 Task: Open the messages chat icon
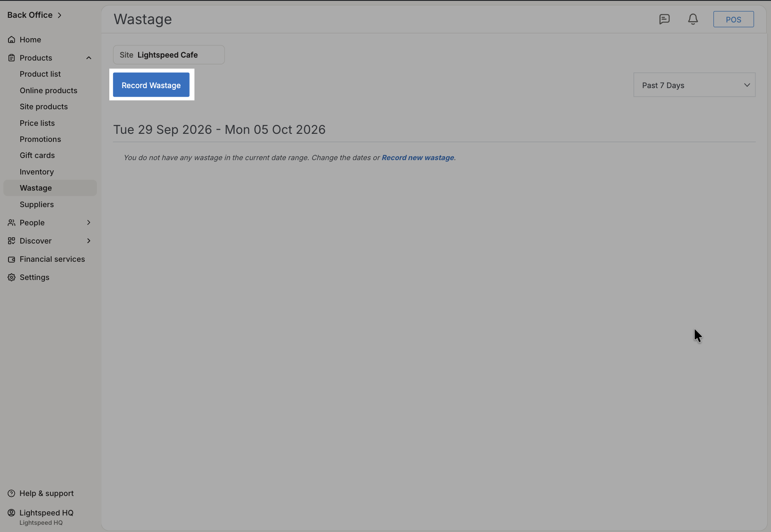[x=664, y=19]
